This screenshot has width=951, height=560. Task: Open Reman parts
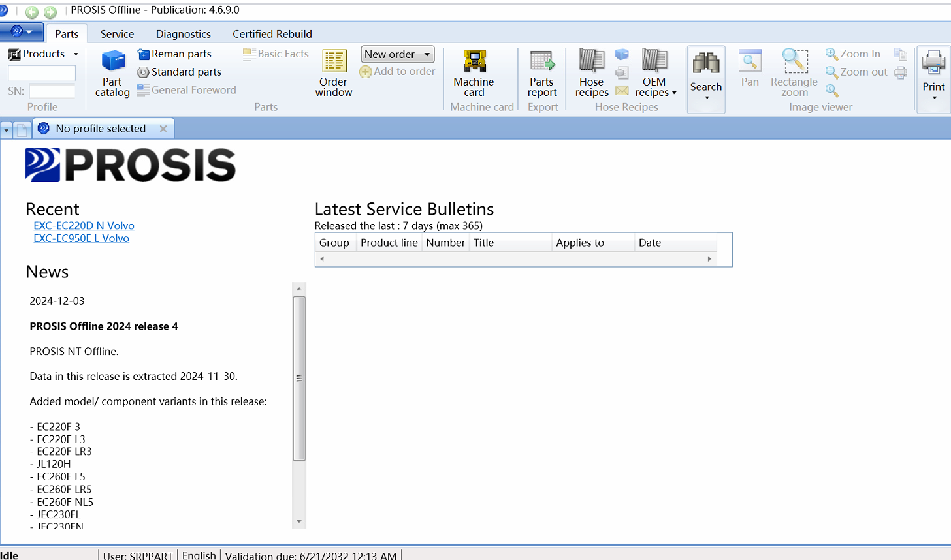[x=174, y=54]
